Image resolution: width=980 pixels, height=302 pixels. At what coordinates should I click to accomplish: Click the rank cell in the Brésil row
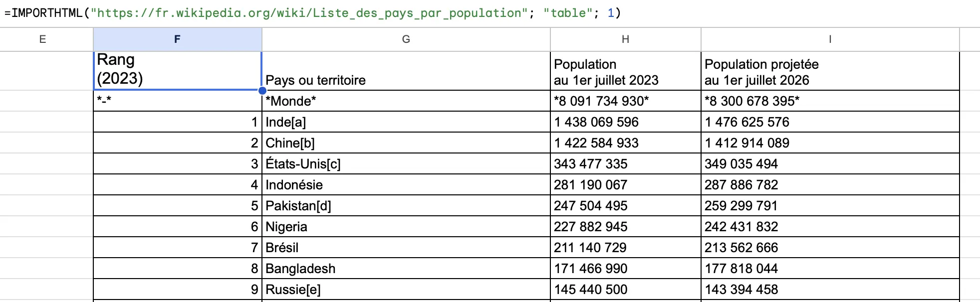tap(178, 247)
